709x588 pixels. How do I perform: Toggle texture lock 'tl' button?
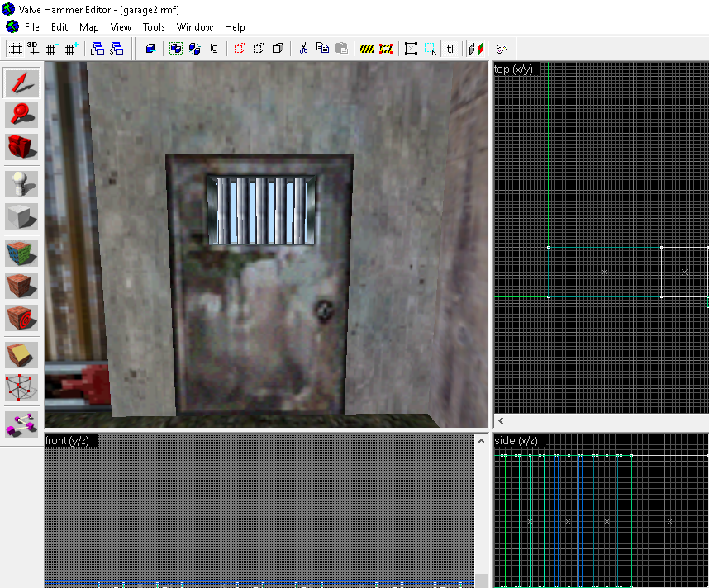pyautogui.click(x=450, y=48)
